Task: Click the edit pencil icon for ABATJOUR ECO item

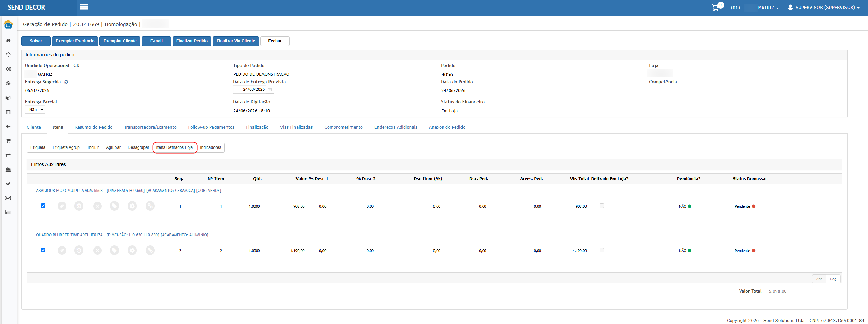Action: [62, 206]
